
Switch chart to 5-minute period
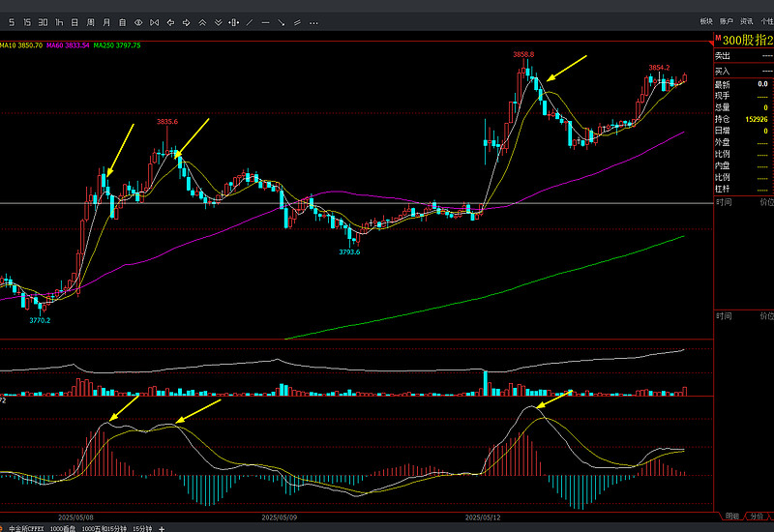point(12,21)
